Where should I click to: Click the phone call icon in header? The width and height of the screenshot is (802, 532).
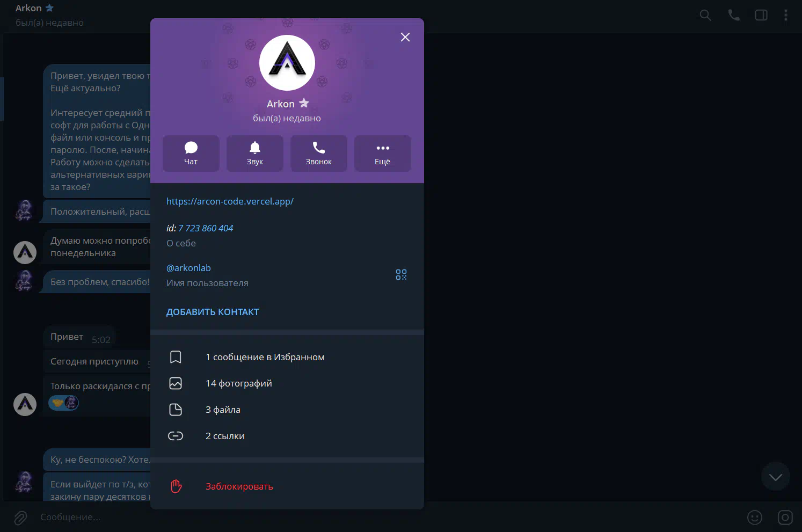pyautogui.click(x=733, y=15)
